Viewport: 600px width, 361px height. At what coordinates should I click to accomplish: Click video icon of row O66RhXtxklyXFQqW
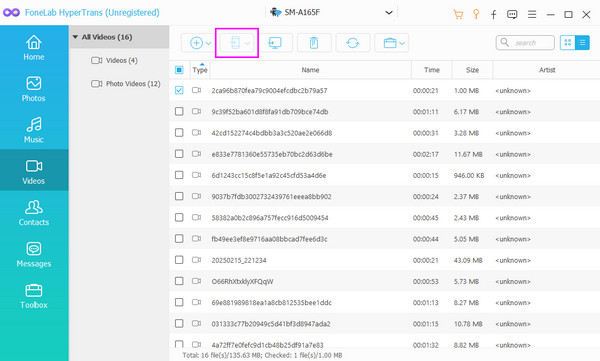pyautogui.click(x=196, y=281)
